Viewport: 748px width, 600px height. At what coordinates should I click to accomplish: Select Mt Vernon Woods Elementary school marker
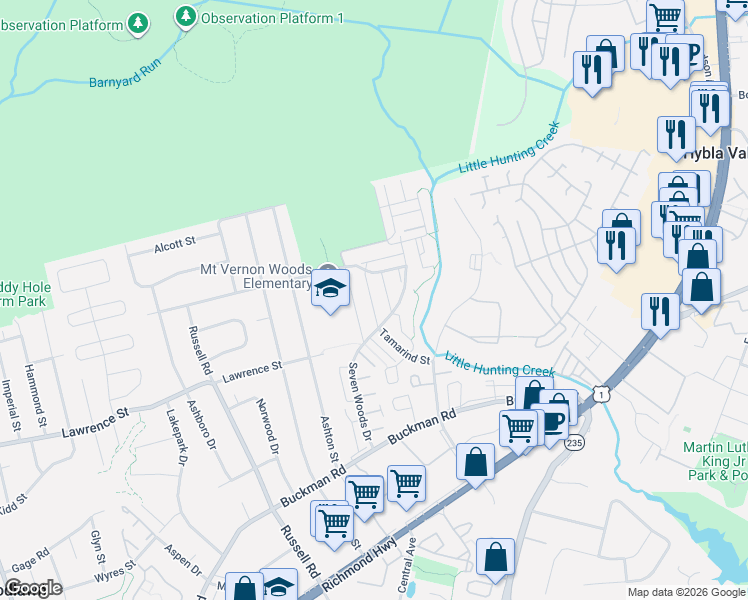click(x=330, y=291)
